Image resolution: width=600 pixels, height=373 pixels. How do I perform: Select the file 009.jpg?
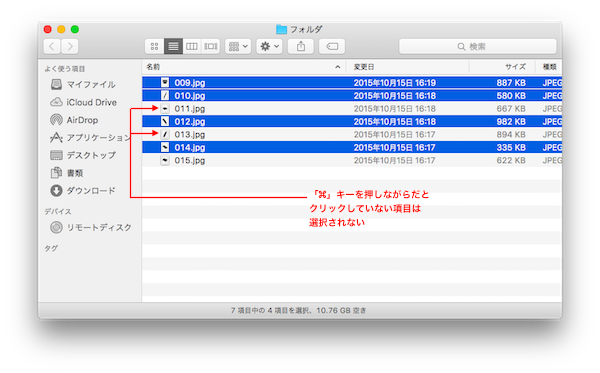click(352, 83)
